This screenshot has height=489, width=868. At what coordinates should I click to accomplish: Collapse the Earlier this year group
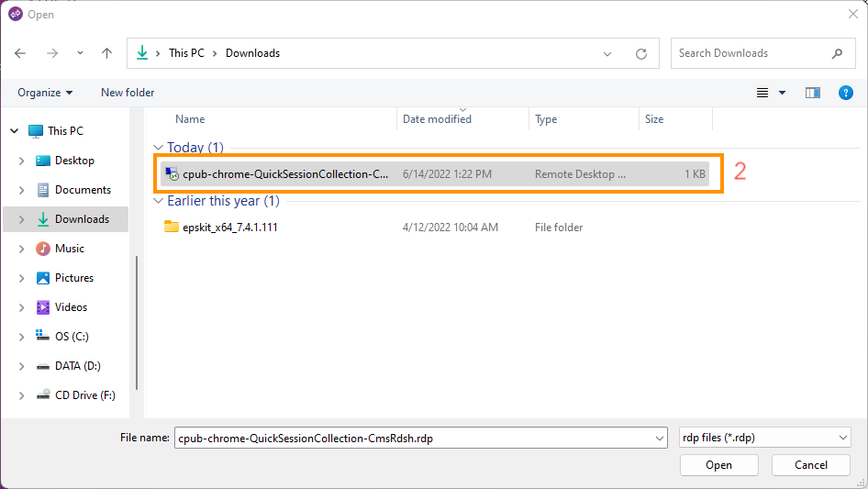[x=159, y=201]
